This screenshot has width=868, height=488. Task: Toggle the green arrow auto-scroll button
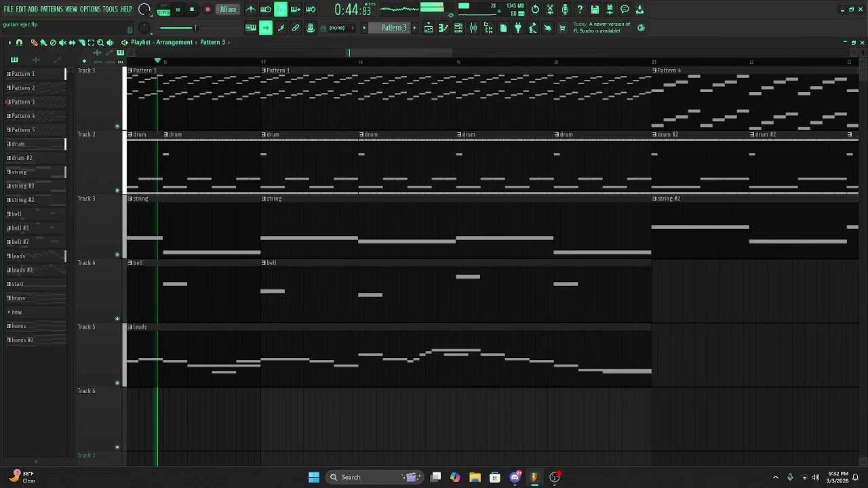click(266, 28)
